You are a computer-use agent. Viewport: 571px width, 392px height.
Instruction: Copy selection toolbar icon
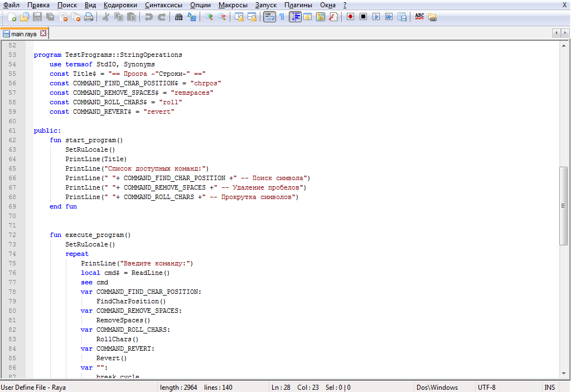point(119,17)
